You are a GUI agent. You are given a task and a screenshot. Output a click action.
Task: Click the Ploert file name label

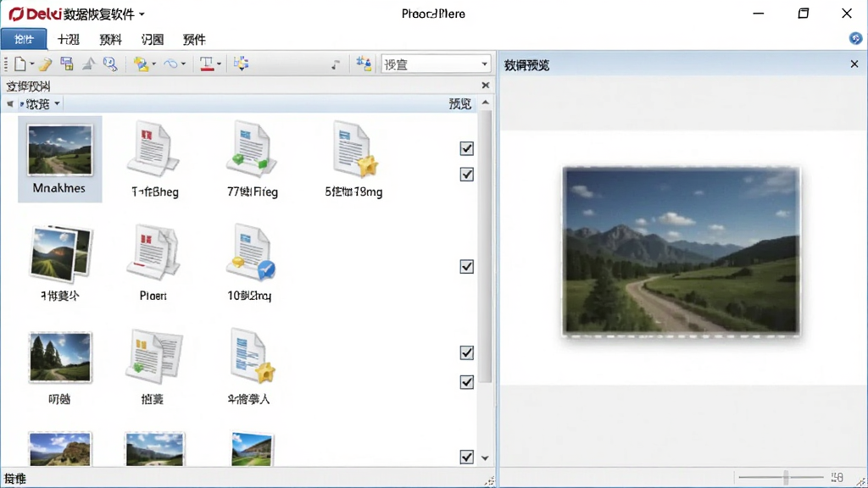[153, 296]
